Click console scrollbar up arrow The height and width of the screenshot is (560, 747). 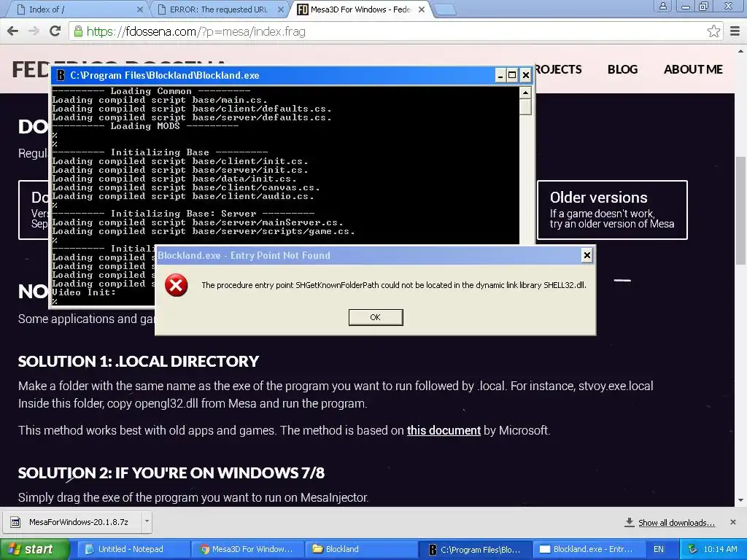tap(525, 93)
